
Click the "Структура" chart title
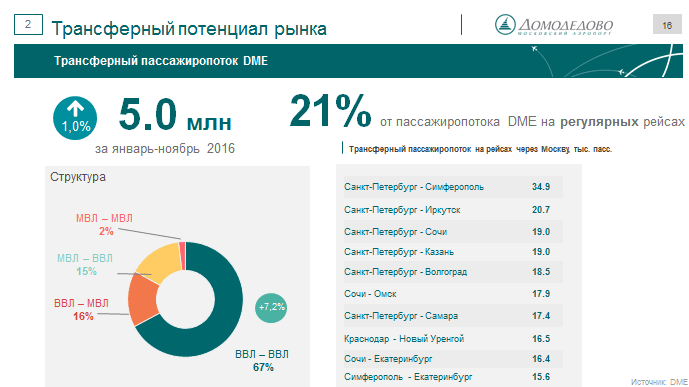[78, 177]
